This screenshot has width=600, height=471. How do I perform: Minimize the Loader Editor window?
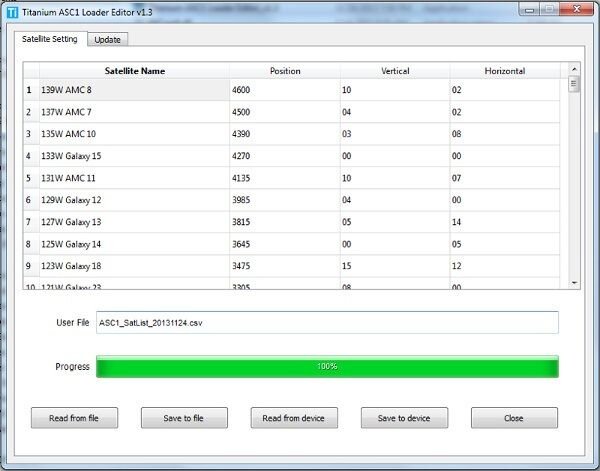[530, 10]
